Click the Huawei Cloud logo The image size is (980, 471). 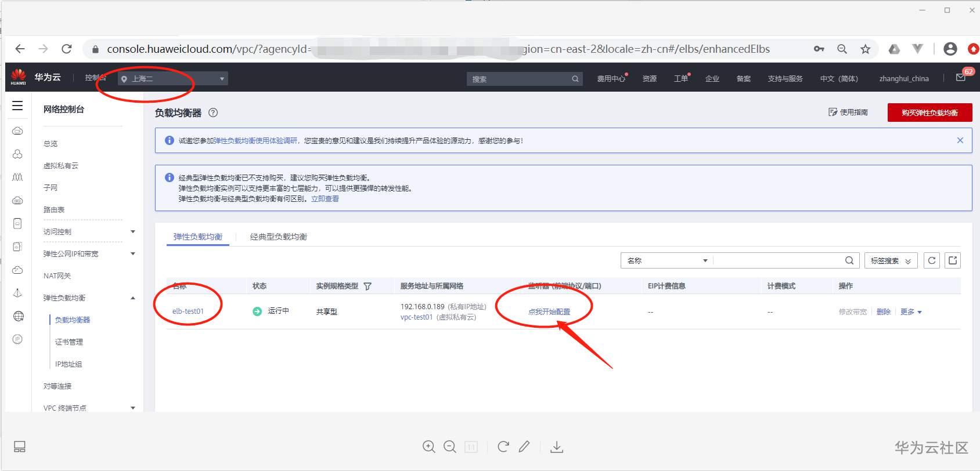click(18, 77)
